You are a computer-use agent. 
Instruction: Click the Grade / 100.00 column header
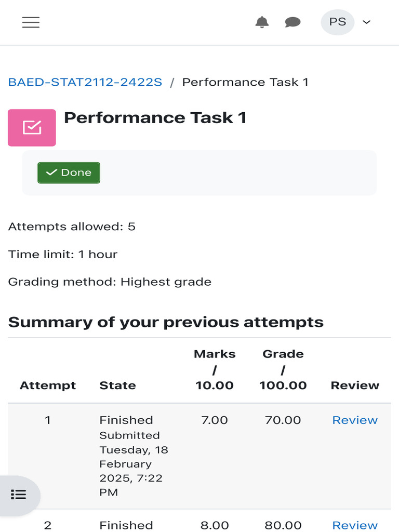pyautogui.click(x=283, y=370)
